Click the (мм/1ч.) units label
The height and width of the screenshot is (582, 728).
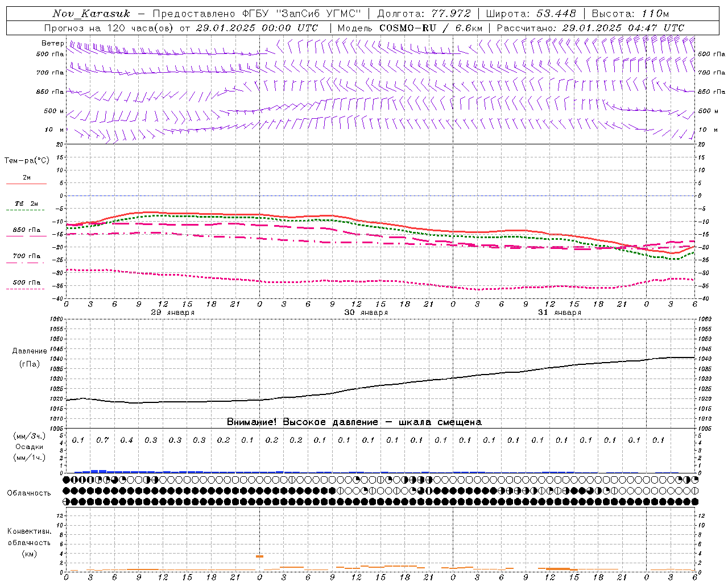click(x=30, y=458)
